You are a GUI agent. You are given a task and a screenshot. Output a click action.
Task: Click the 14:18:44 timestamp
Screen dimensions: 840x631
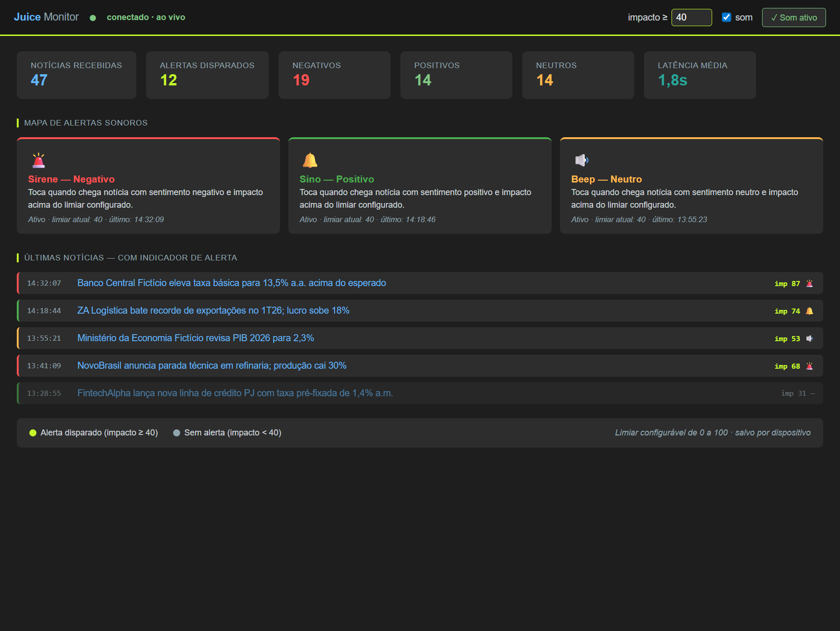pos(44,311)
